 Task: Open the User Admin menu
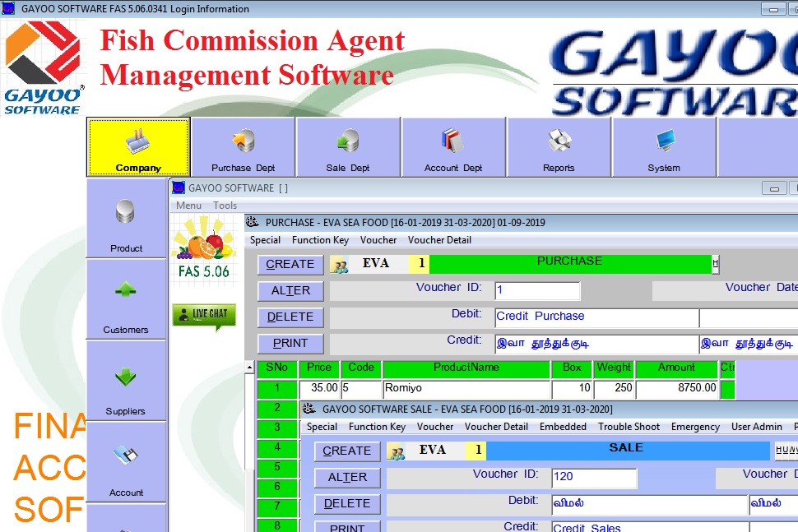(x=757, y=427)
